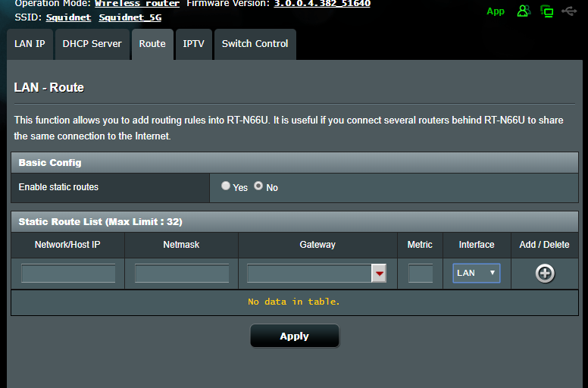Expand the Gateway dropdown arrow
This screenshot has width=588, height=388.
[379, 274]
